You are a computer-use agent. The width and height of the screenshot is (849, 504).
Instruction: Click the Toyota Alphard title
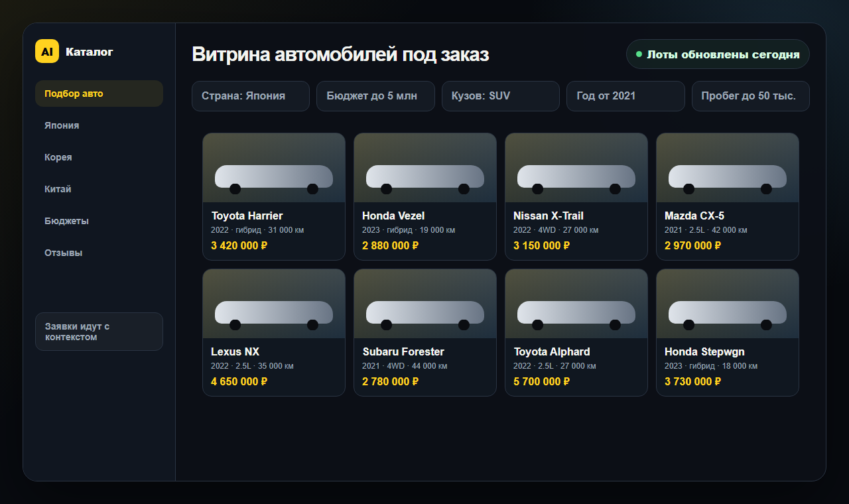(x=552, y=351)
